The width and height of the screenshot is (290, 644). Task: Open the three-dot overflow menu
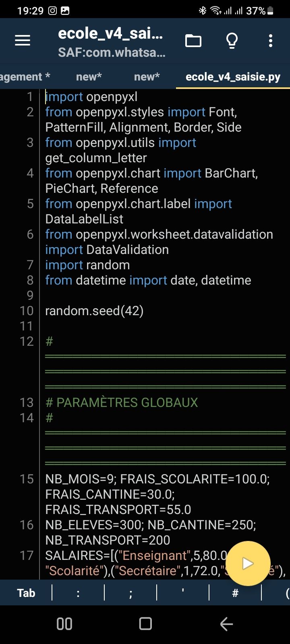click(271, 41)
